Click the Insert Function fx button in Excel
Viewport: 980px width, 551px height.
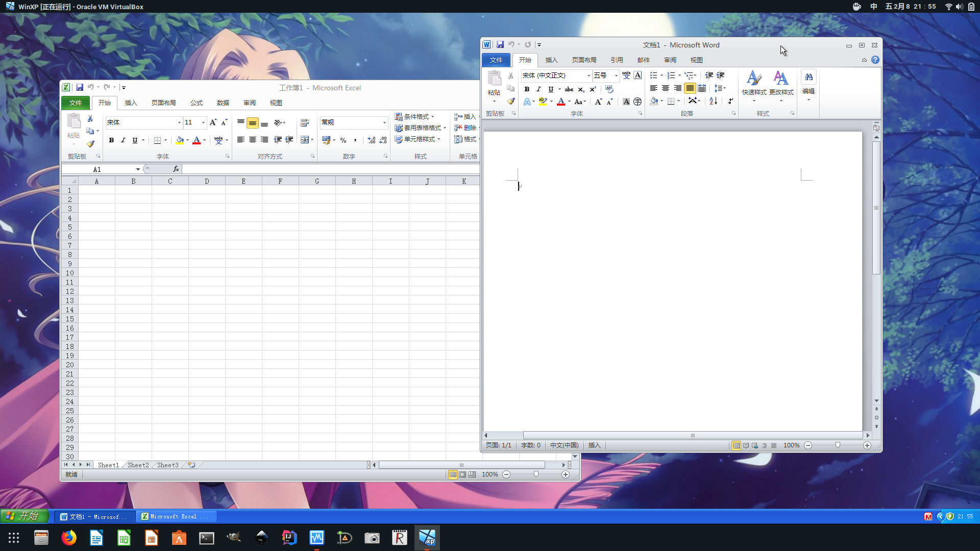pyautogui.click(x=176, y=169)
